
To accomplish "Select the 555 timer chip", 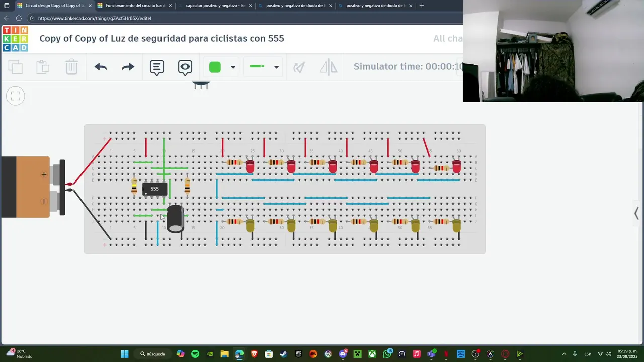I will (x=154, y=189).
